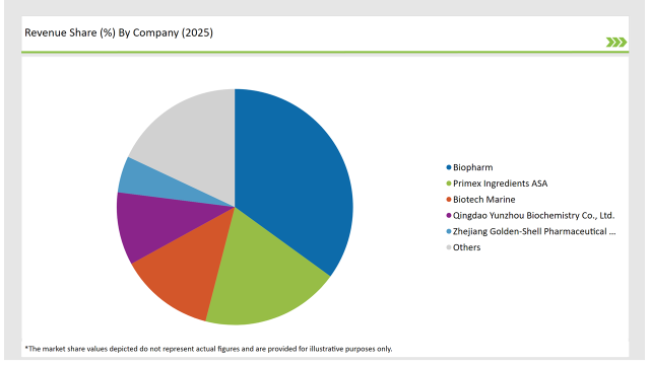
Task: Select the Zhejiang Golden-Shell Pharmaceutical legend label
Action: (534, 231)
